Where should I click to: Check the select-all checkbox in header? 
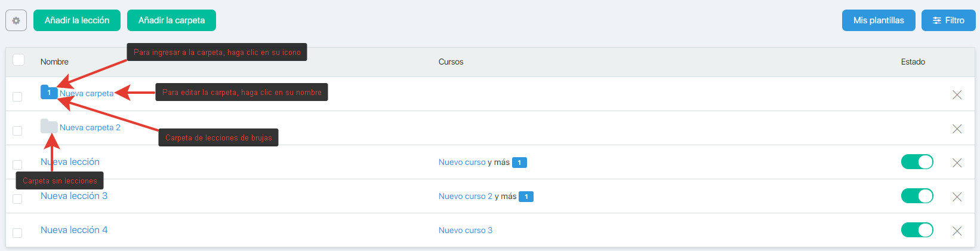19,60
